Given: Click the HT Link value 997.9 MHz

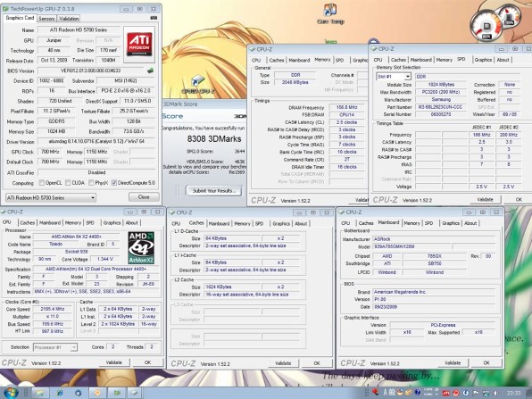Looking at the screenshot, I should pyautogui.click(x=53, y=331).
